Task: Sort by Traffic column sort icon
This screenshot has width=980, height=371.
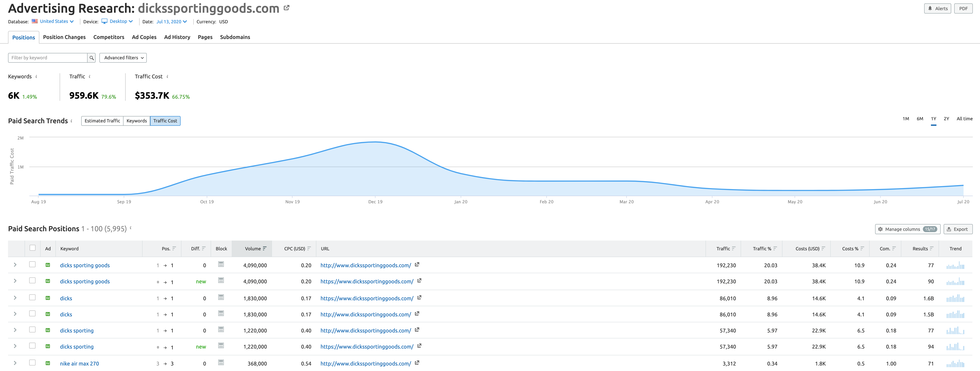Action: tap(733, 248)
